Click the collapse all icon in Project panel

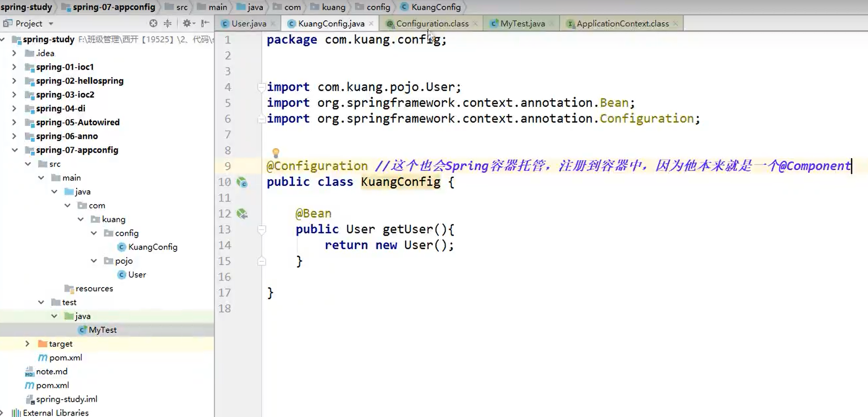coord(167,23)
